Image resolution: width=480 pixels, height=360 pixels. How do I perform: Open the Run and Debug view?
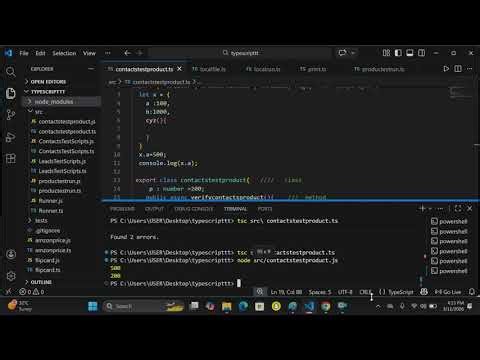11,137
